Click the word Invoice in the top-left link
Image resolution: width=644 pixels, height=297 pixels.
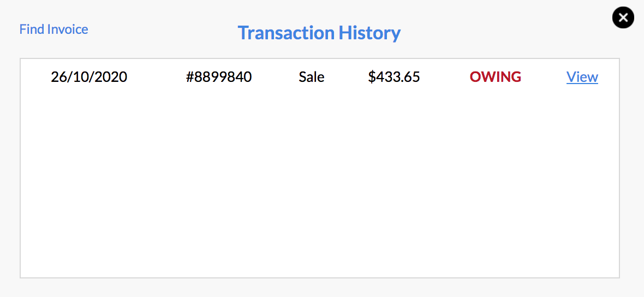click(x=67, y=29)
